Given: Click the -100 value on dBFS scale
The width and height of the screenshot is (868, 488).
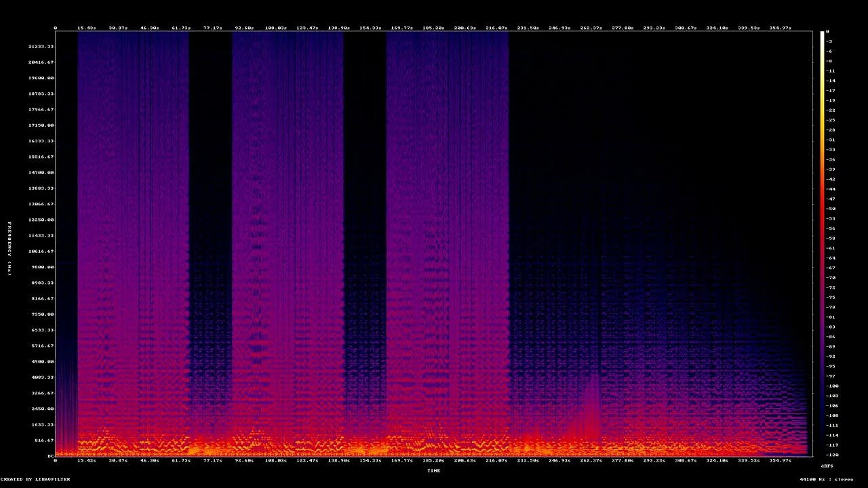Looking at the screenshot, I should (832, 386).
